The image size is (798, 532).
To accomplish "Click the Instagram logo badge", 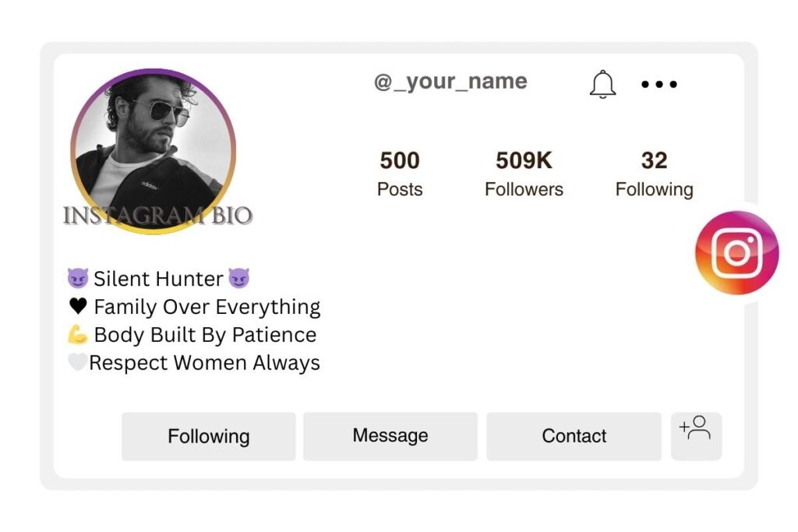I will point(736,252).
